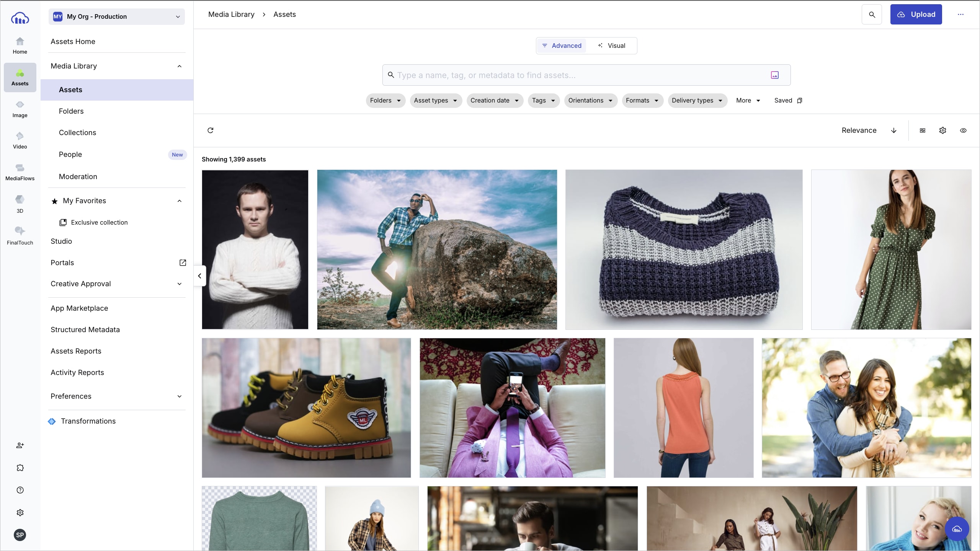Open the My Org - Production selector
Viewport: 980px width, 551px height.
click(116, 16)
